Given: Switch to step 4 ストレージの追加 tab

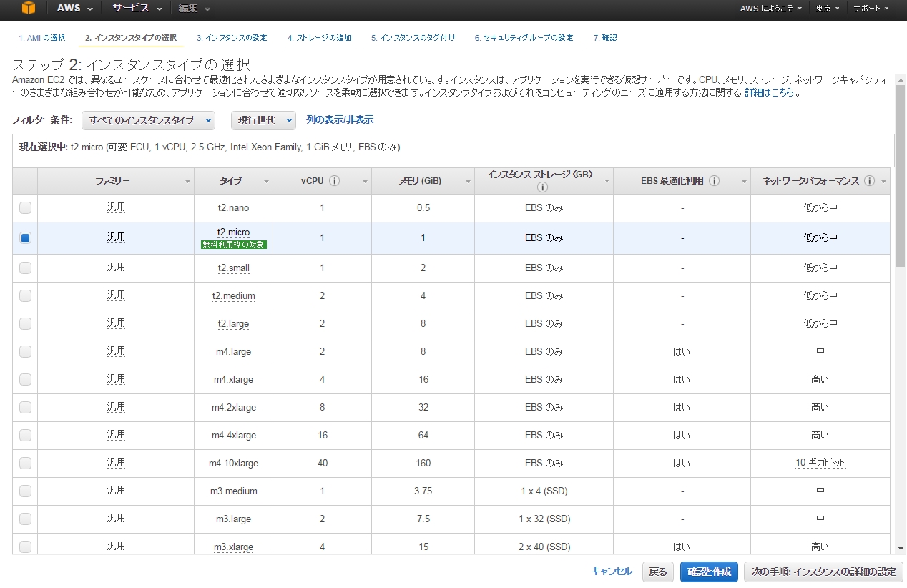Looking at the screenshot, I should [319, 37].
